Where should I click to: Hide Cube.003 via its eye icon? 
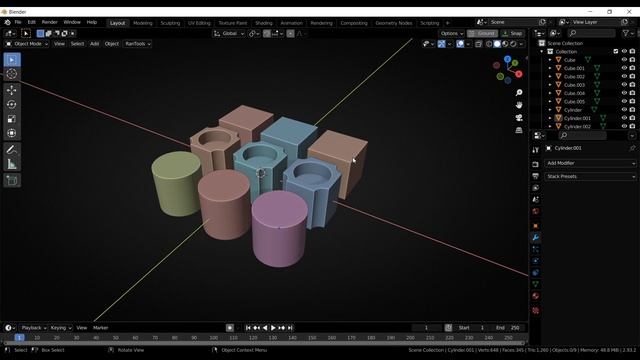pyautogui.click(x=624, y=84)
